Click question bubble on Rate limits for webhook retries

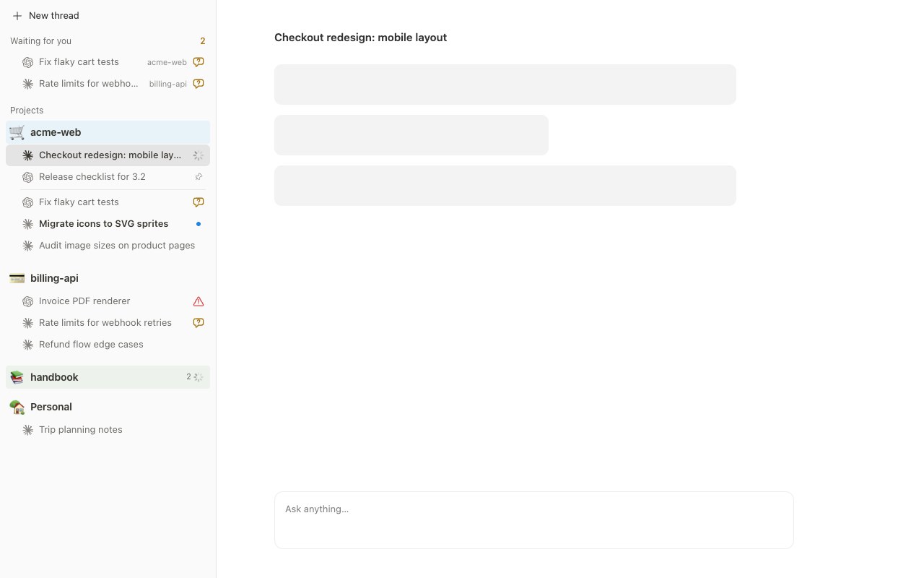pos(199,323)
